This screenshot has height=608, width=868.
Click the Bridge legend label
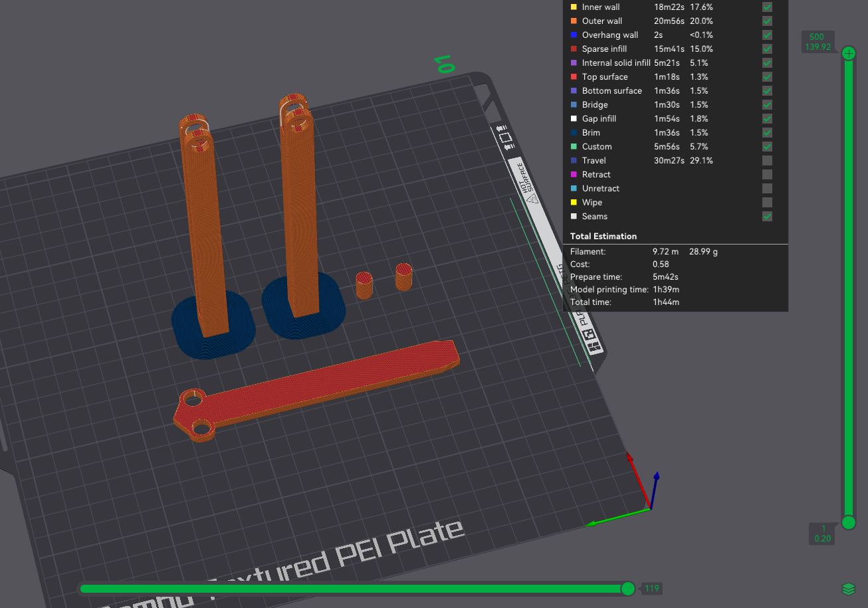pos(594,105)
